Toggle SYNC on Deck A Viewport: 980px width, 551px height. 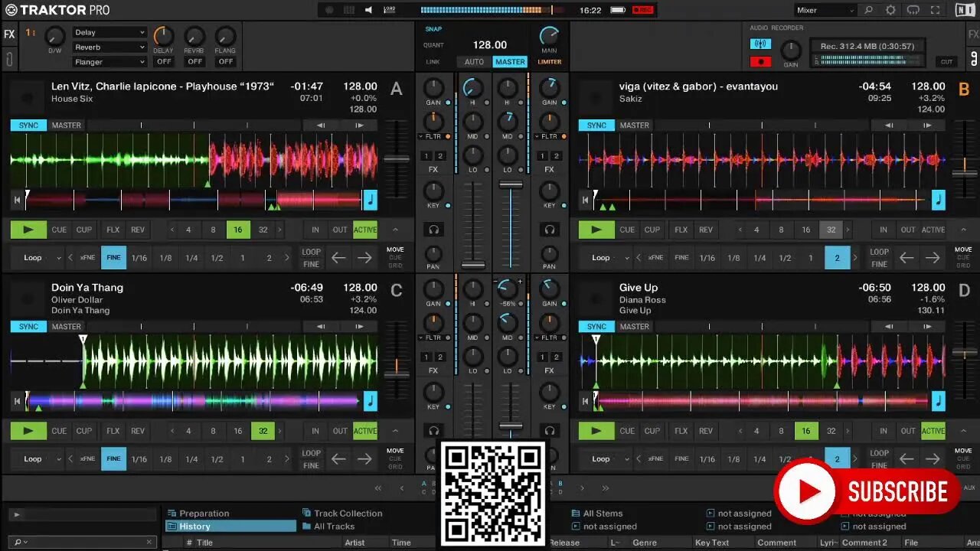coord(28,125)
